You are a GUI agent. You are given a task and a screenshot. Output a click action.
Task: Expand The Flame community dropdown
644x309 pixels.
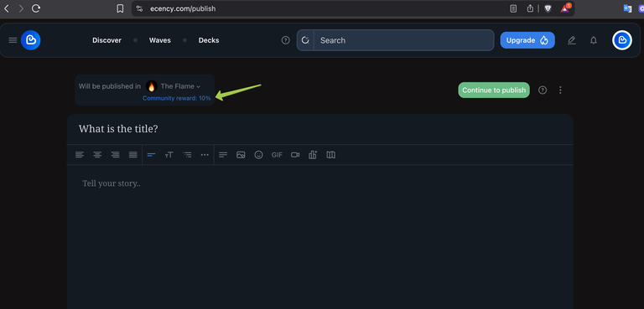181,86
